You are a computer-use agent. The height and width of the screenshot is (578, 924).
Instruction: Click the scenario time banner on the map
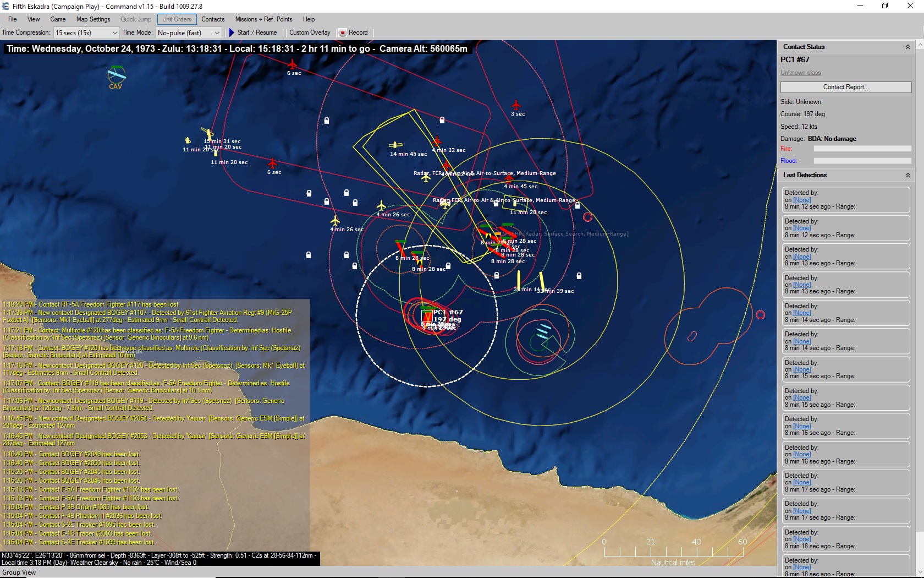click(x=237, y=48)
